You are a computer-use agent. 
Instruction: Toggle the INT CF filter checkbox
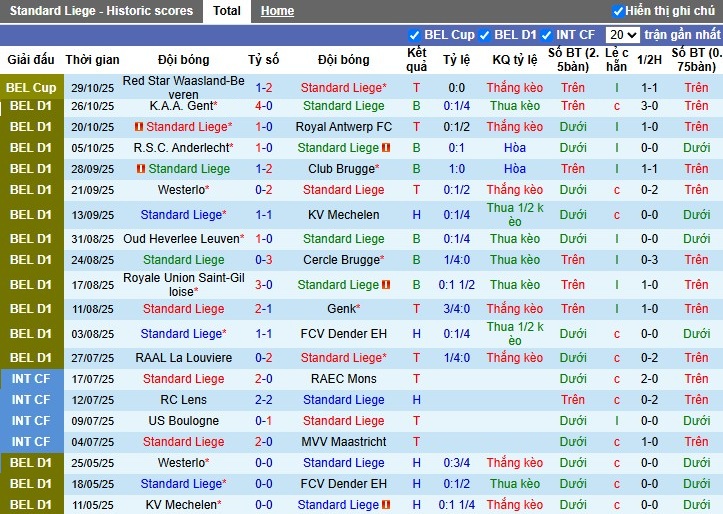(x=546, y=35)
